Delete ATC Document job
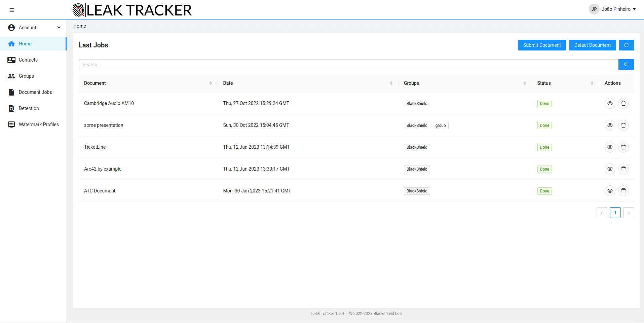 pos(623,191)
